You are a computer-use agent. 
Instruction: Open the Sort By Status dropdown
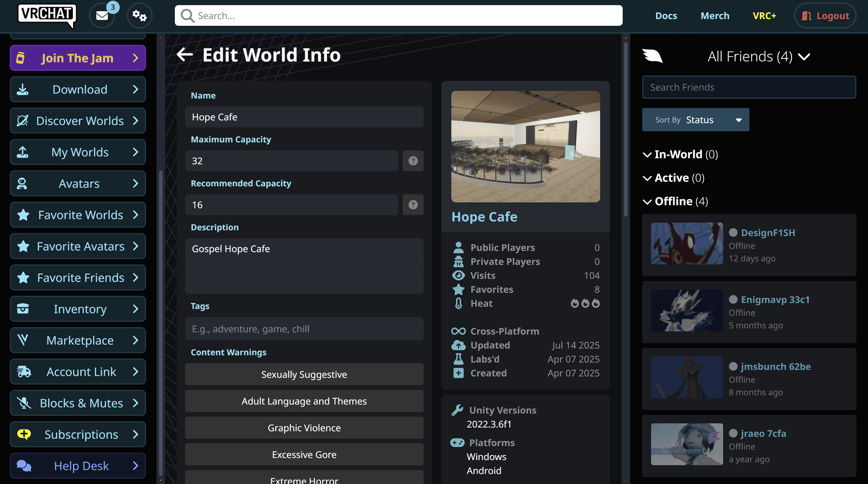tap(695, 120)
